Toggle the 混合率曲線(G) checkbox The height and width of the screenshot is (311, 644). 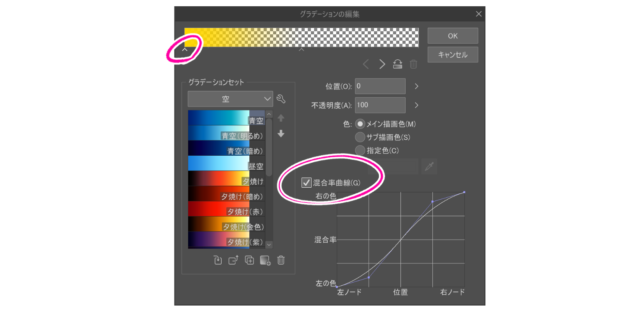[307, 183]
